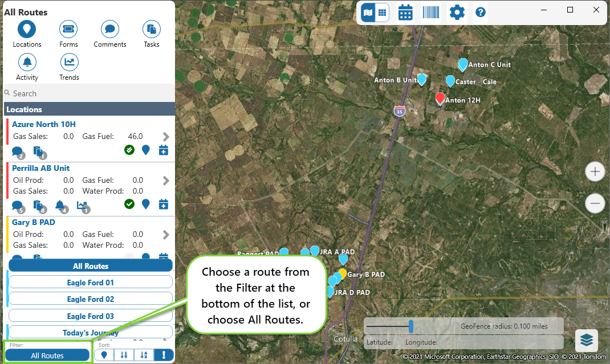Open comments for Perrilla AB Unit

(18, 207)
